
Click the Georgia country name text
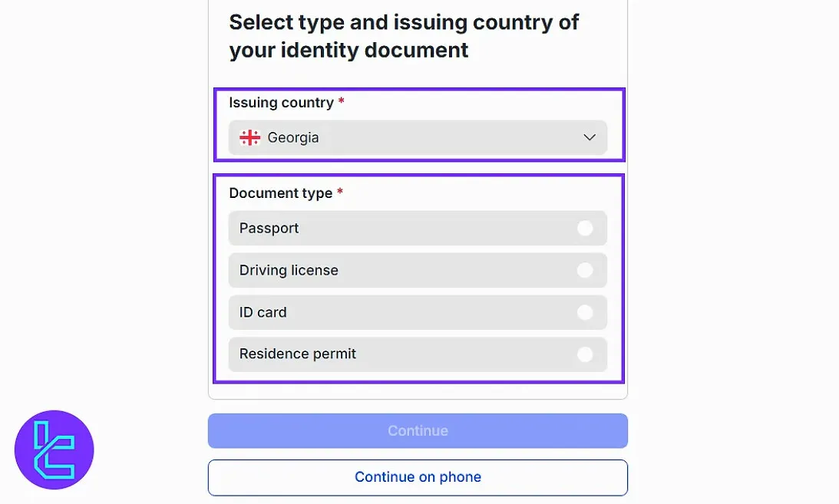(293, 138)
